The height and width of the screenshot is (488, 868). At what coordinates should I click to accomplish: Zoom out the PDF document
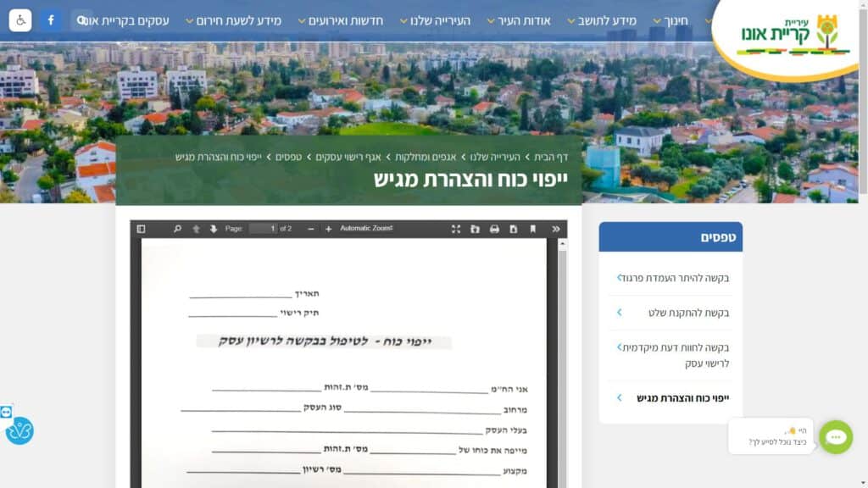[311, 229]
